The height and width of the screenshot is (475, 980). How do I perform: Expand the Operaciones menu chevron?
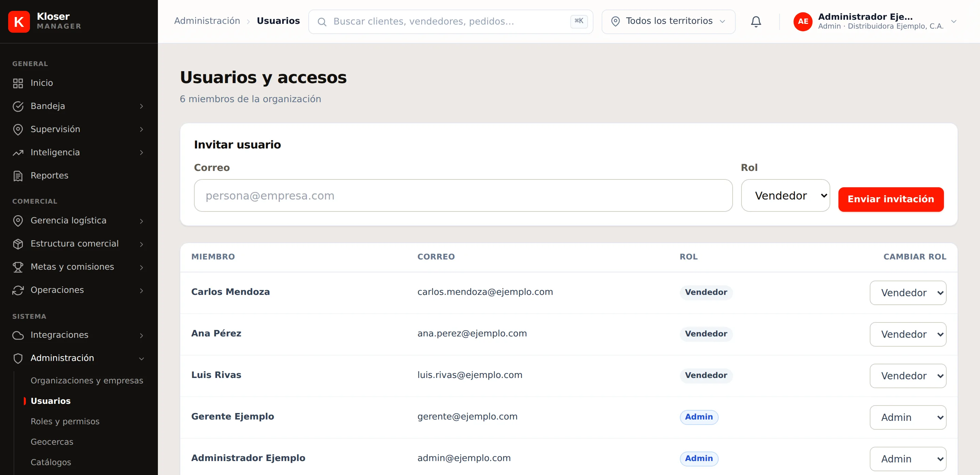tap(142, 290)
